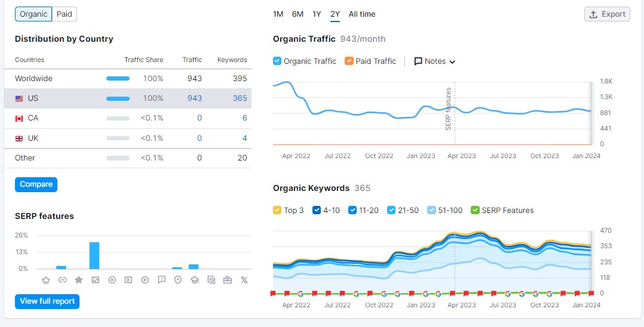Open the US keywords count 365 link
The height and width of the screenshot is (327, 644).
tap(240, 98)
